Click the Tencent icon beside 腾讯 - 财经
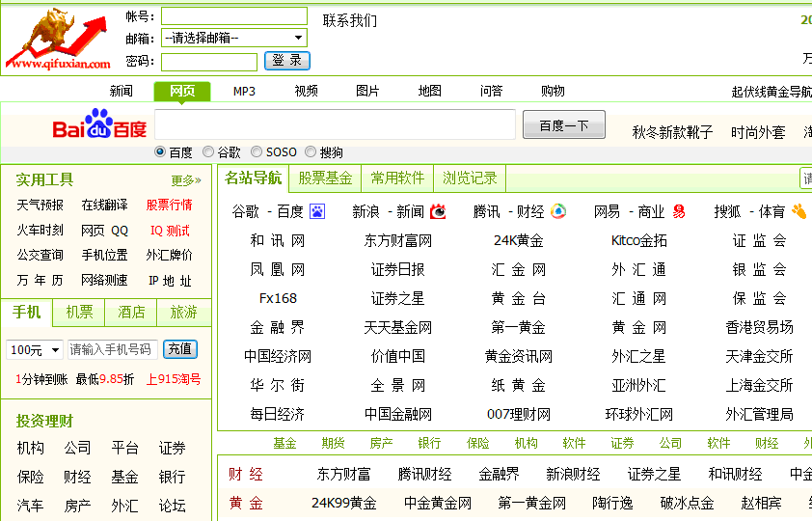This screenshot has height=521, width=812. (558, 211)
